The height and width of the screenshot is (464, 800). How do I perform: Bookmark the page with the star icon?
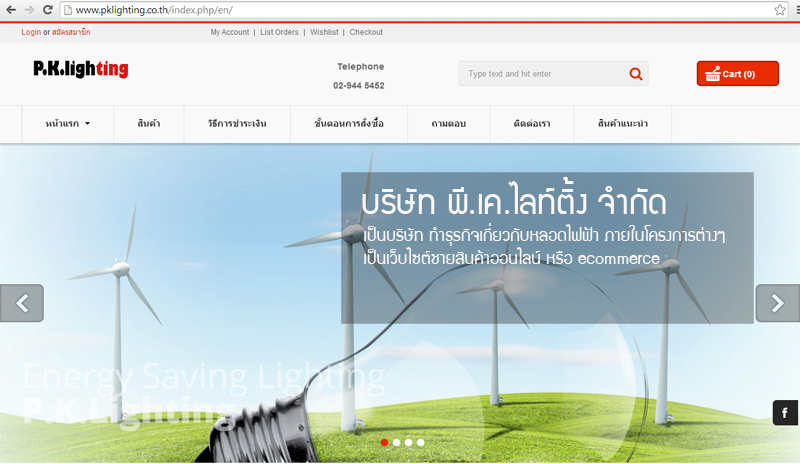[780, 10]
